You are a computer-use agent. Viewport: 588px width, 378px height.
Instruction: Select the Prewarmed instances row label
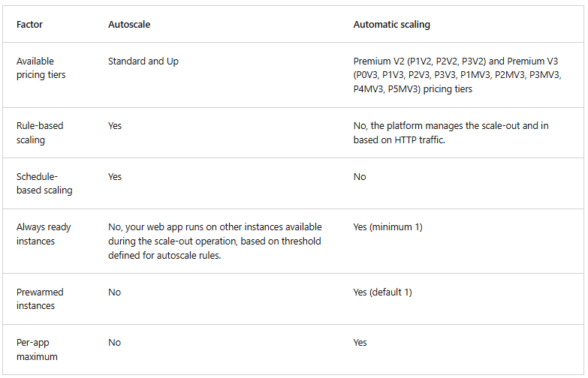coord(40,298)
